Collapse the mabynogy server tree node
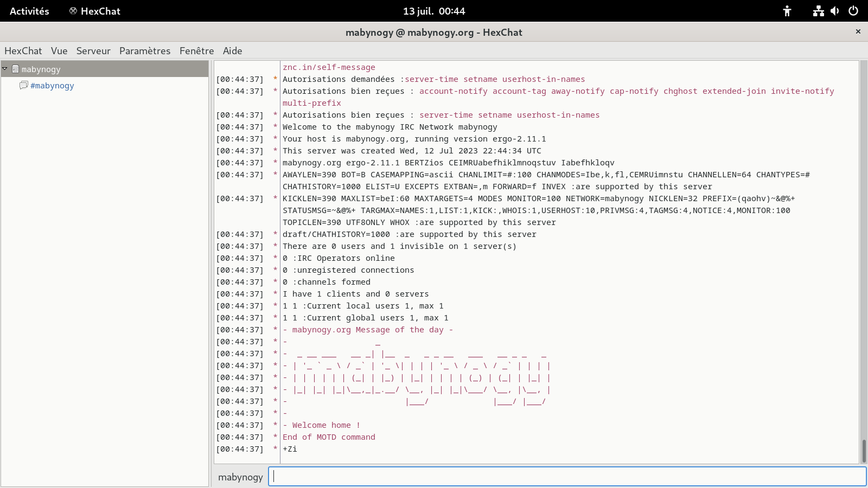868x488 pixels. 5,69
